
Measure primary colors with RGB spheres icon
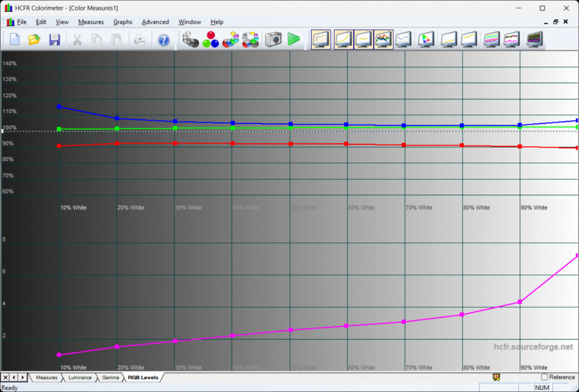(x=210, y=40)
